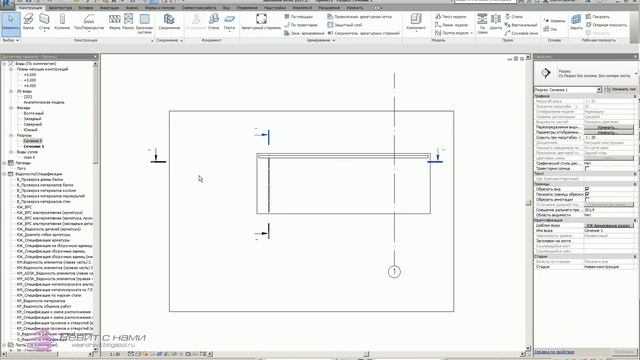The width and height of the screenshot is (640, 360).
Task: Click the Ось (Grid) tool
Action: point(550,29)
